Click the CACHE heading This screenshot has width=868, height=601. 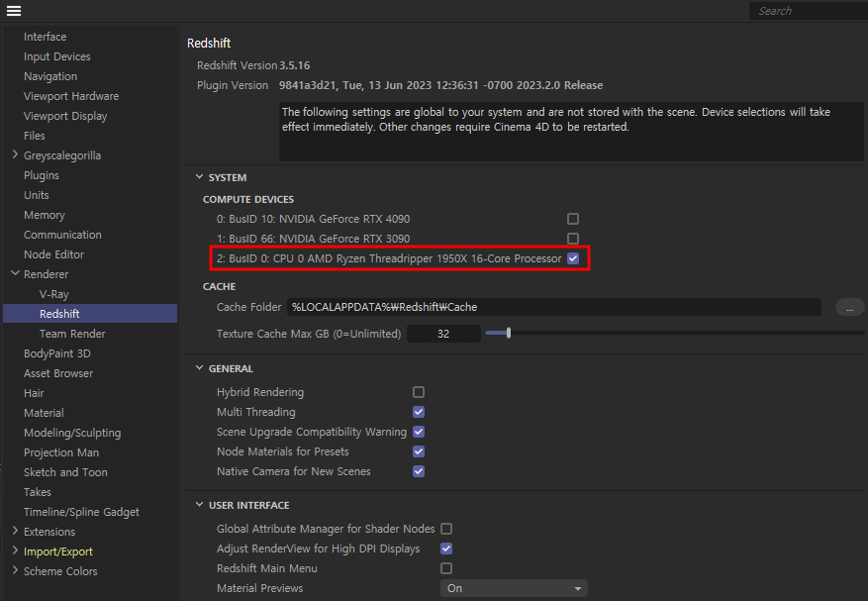tap(219, 286)
